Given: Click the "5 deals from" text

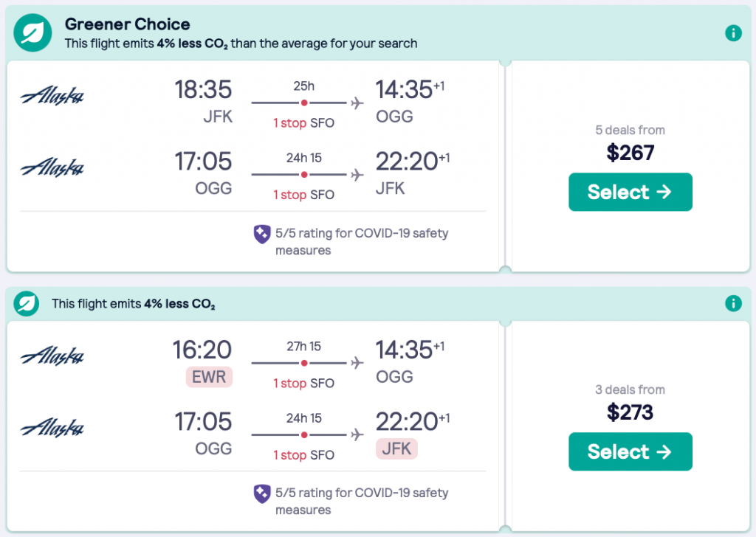Looking at the screenshot, I should pos(630,130).
